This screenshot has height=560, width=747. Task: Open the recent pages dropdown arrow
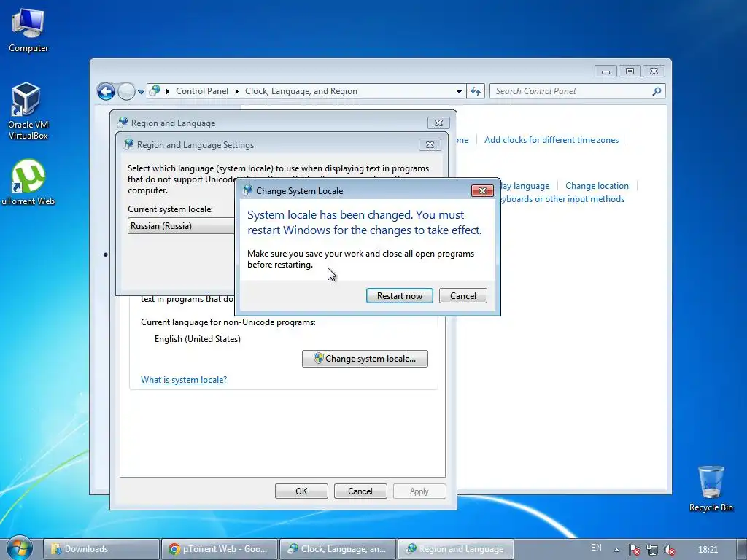pos(141,91)
